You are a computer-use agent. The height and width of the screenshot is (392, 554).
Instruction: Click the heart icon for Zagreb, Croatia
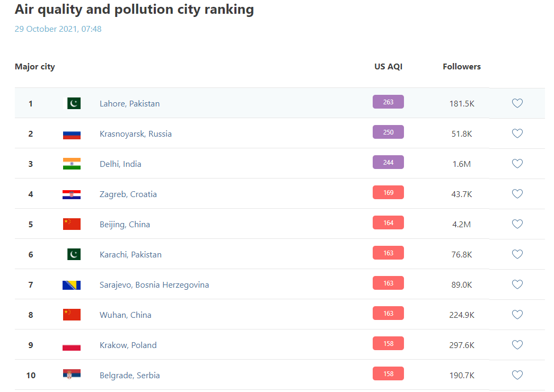(x=517, y=194)
